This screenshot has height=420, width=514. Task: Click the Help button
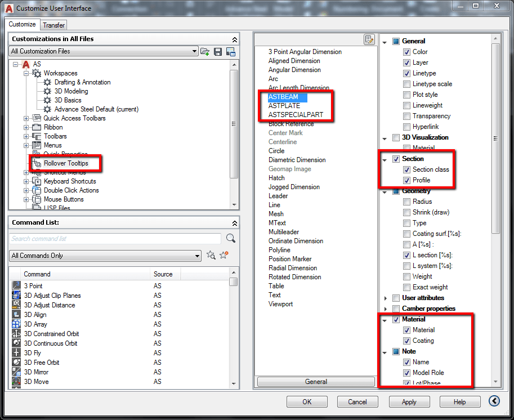coord(460,401)
